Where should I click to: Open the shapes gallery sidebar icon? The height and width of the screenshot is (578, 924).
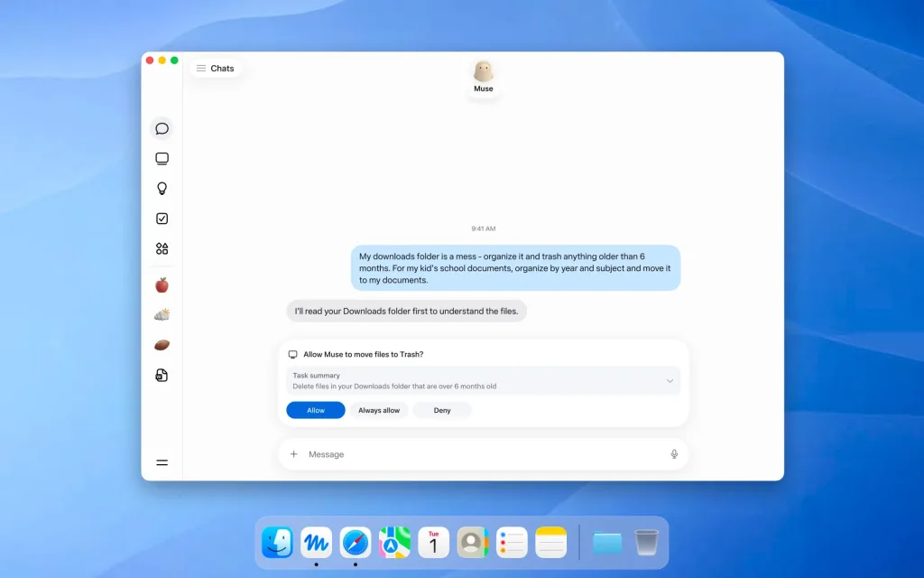[162, 248]
